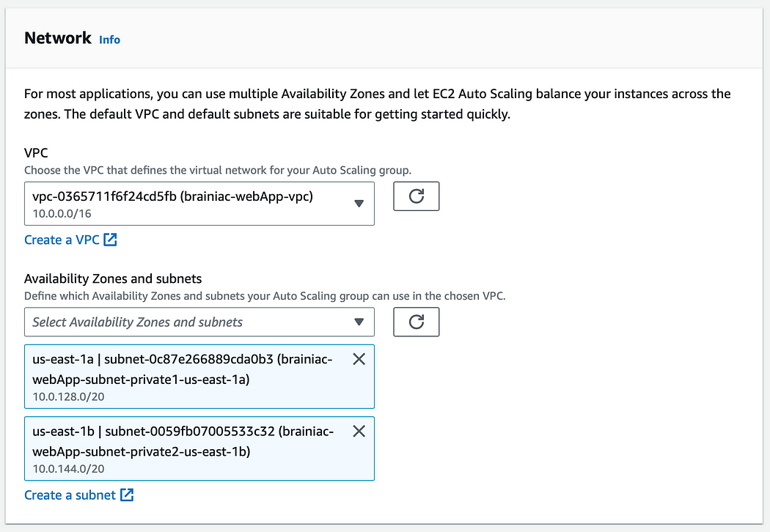This screenshot has height=532, width=770.
Task: Refresh the VPC list
Action: pos(416,196)
